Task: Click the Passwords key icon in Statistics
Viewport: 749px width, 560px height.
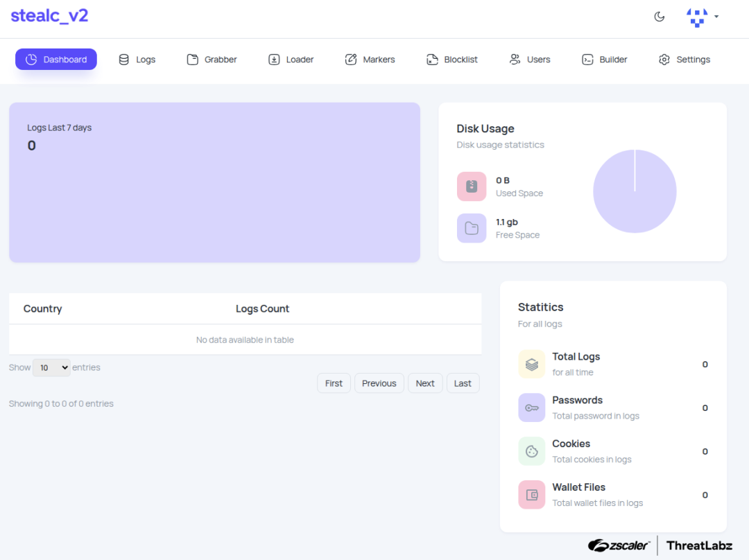Action: pos(531,408)
